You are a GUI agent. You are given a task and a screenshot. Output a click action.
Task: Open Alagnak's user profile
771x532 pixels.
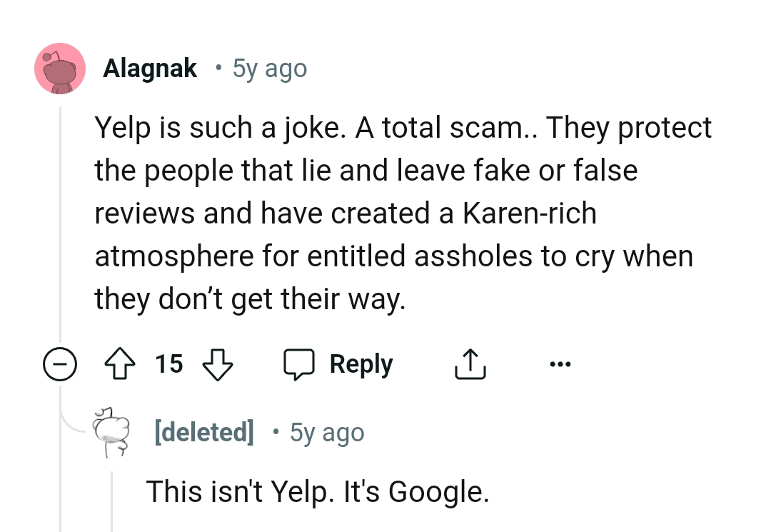pos(150,68)
